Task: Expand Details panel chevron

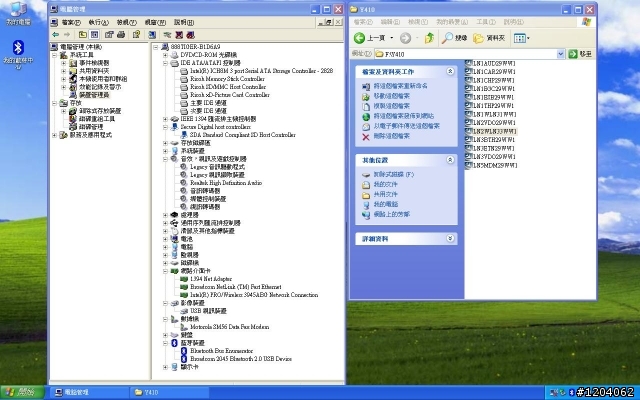Action: 450,238
